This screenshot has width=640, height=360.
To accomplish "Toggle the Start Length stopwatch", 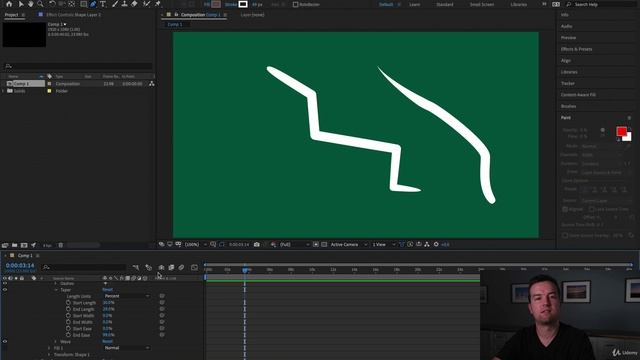I will 68,303.
